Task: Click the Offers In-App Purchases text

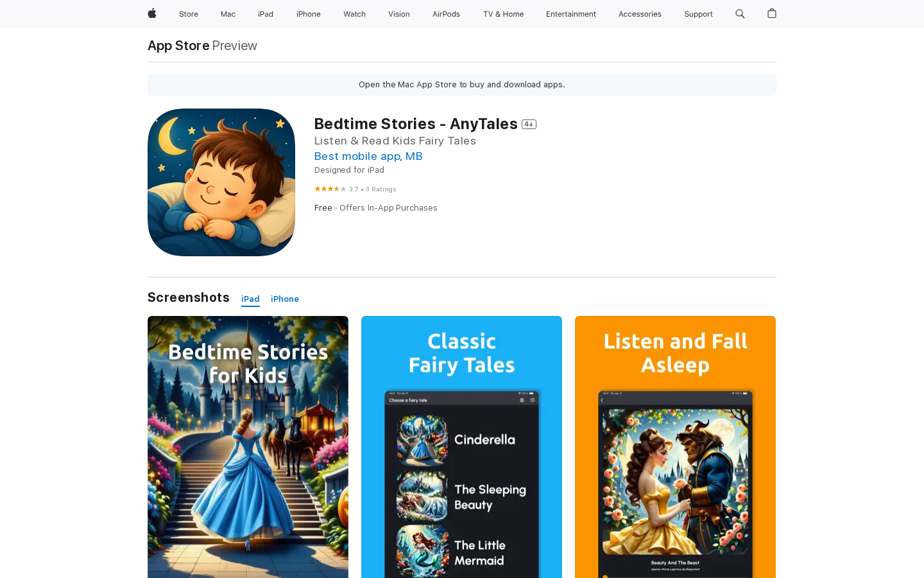Action: (388, 208)
